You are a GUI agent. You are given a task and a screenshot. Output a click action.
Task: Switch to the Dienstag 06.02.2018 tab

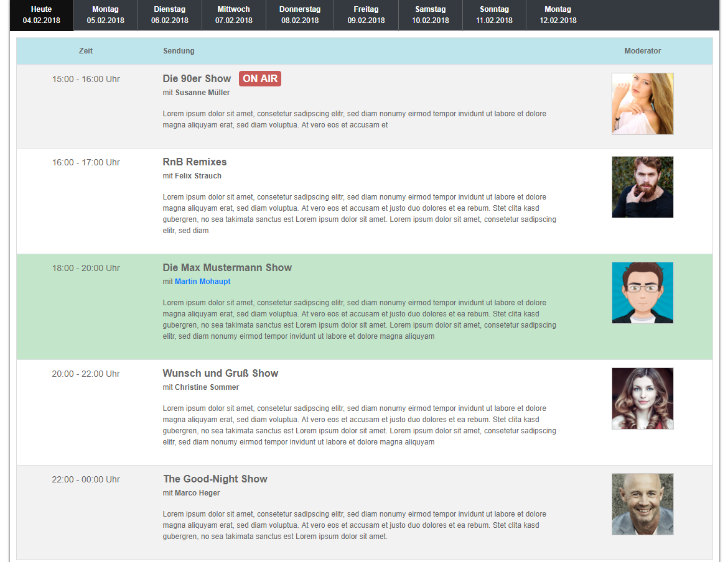pos(169,15)
